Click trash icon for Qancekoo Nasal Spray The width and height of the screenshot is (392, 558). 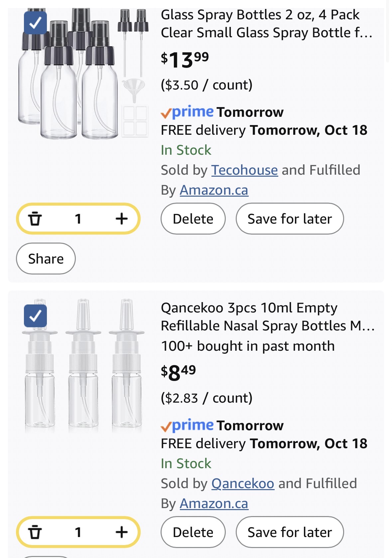[35, 532]
